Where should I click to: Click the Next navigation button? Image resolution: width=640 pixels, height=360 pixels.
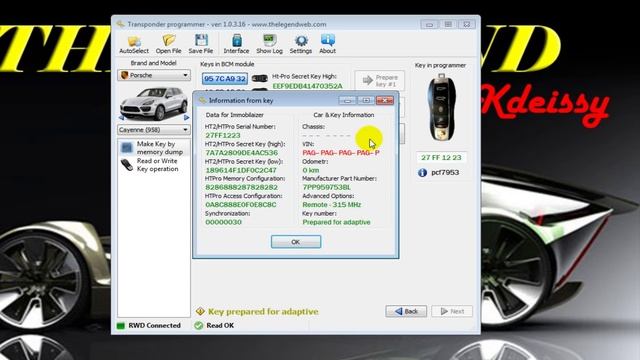[x=452, y=311]
